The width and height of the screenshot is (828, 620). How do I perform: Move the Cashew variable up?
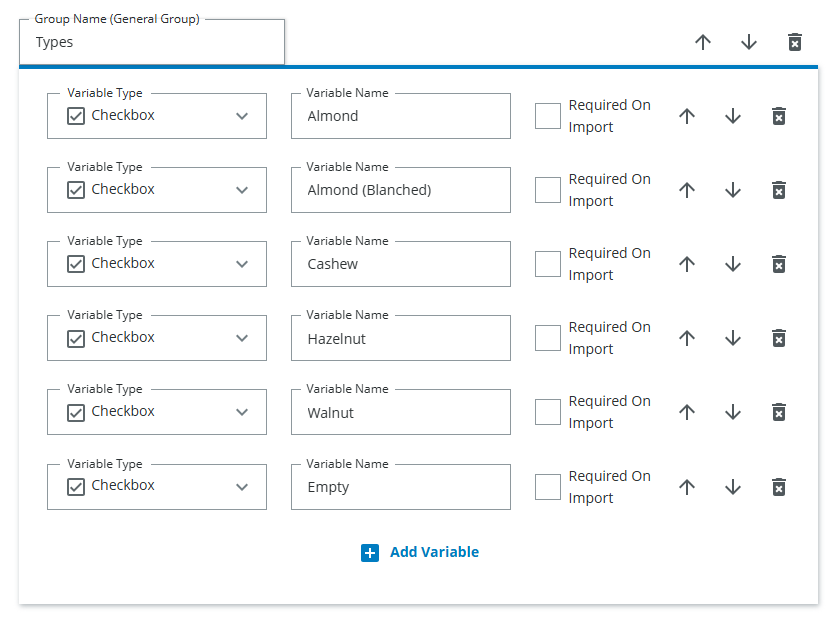coord(687,264)
